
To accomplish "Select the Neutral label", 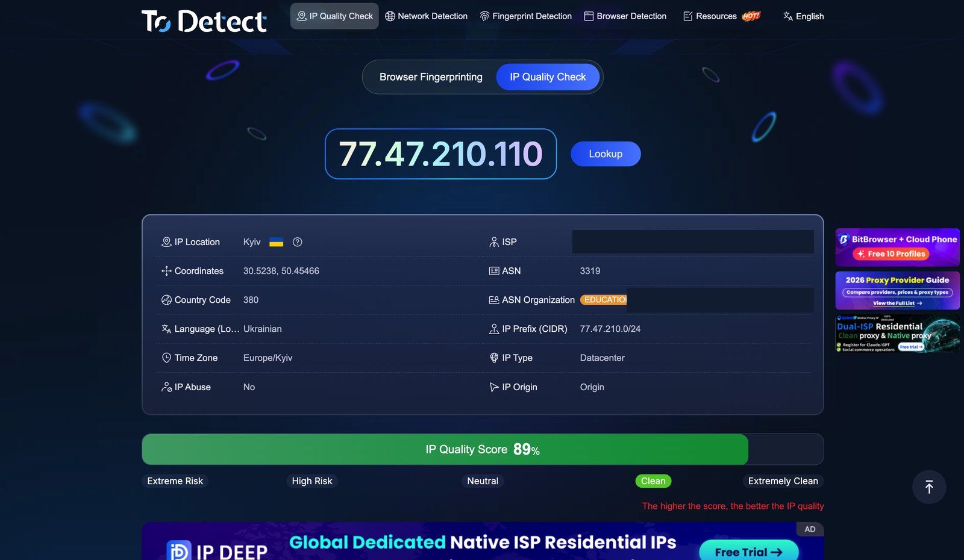I will click(x=483, y=481).
